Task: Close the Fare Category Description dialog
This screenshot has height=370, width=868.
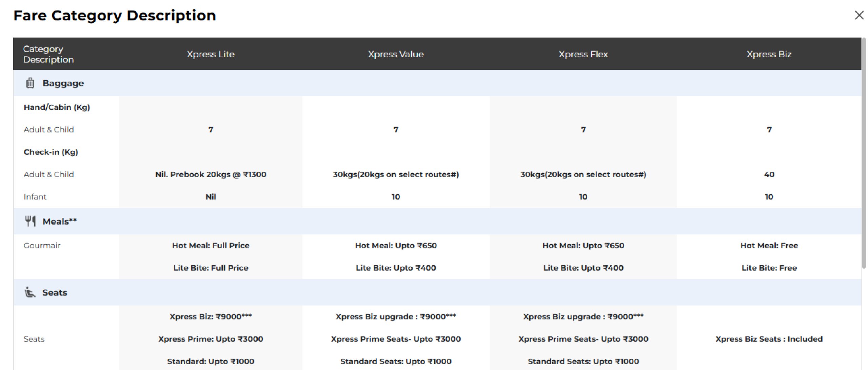Action: tap(859, 15)
